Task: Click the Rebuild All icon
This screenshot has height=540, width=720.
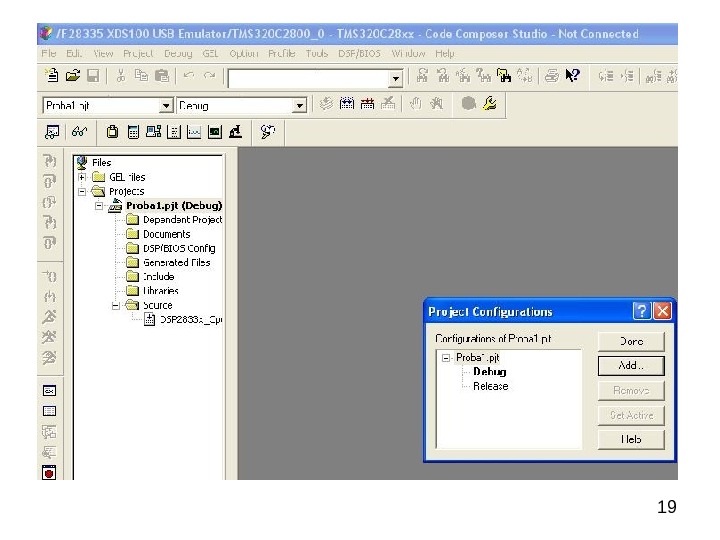Action: click(367, 104)
